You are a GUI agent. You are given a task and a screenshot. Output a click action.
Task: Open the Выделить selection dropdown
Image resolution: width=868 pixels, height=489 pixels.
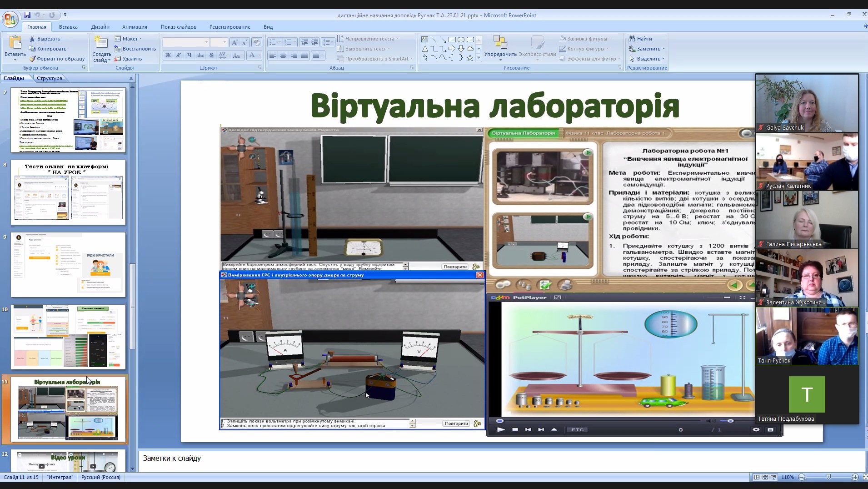[x=647, y=59]
